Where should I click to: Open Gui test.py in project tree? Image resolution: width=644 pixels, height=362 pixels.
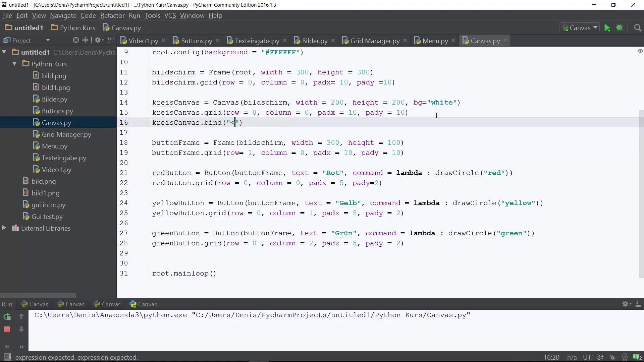coord(43,217)
